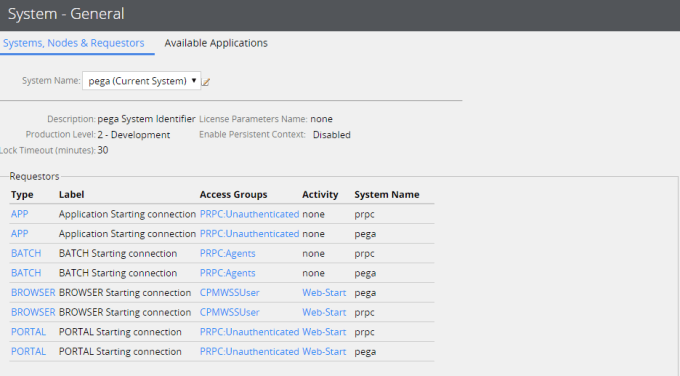Open BATCH requestor type in pega row
Screen dimensions: 680x376
(26, 273)
